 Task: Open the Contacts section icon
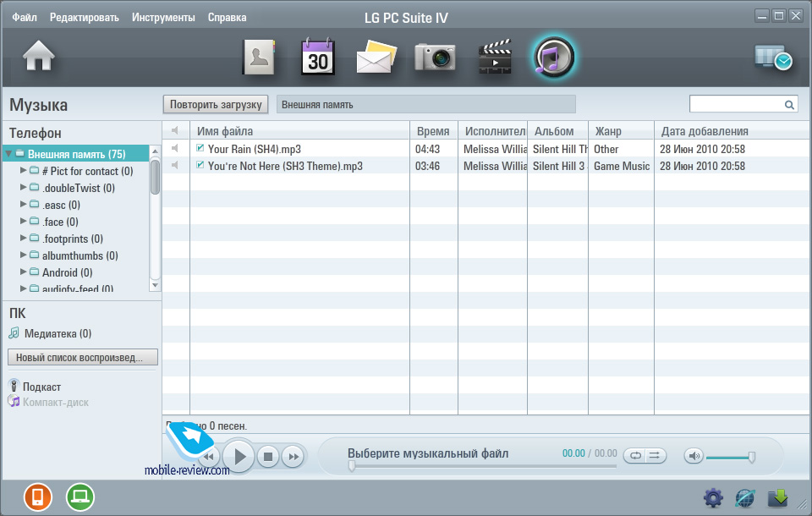click(259, 57)
